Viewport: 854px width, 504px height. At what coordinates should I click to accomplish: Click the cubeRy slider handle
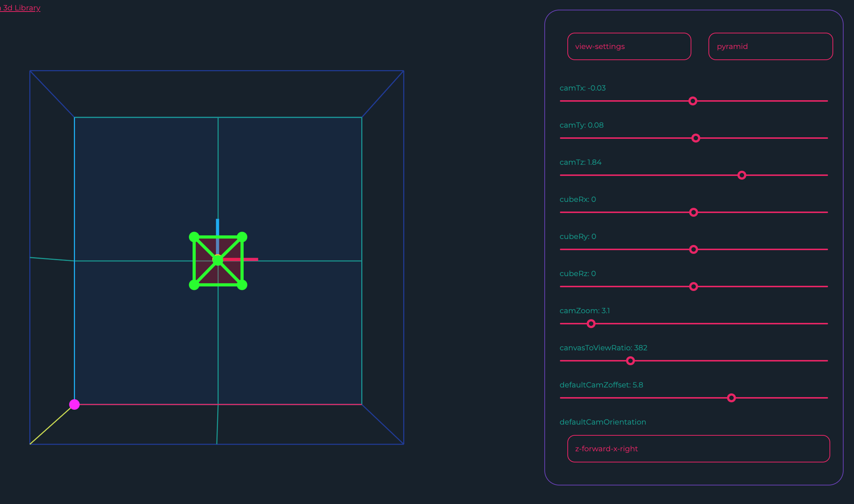click(693, 249)
